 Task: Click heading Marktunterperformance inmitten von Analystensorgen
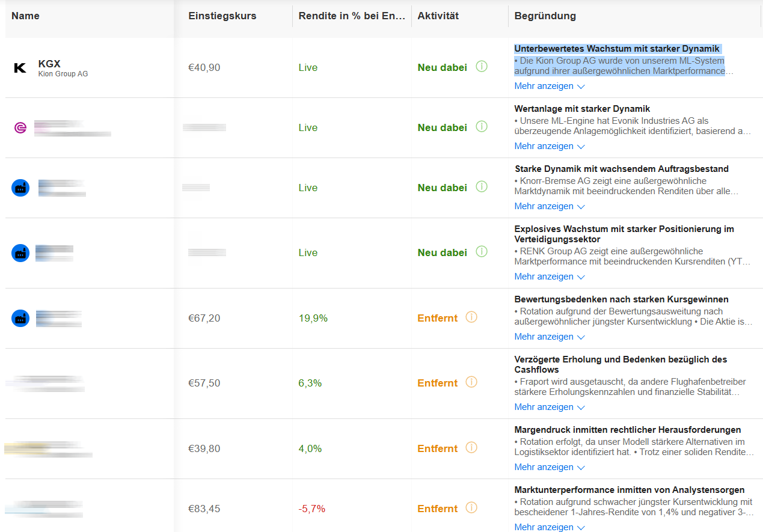point(630,490)
